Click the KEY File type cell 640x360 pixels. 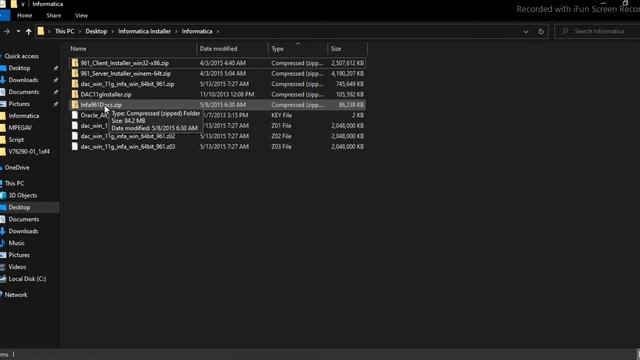[282, 115]
